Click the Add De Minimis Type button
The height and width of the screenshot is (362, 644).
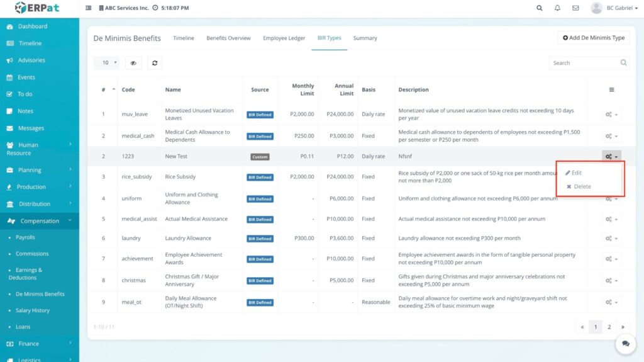click(593, 38)
